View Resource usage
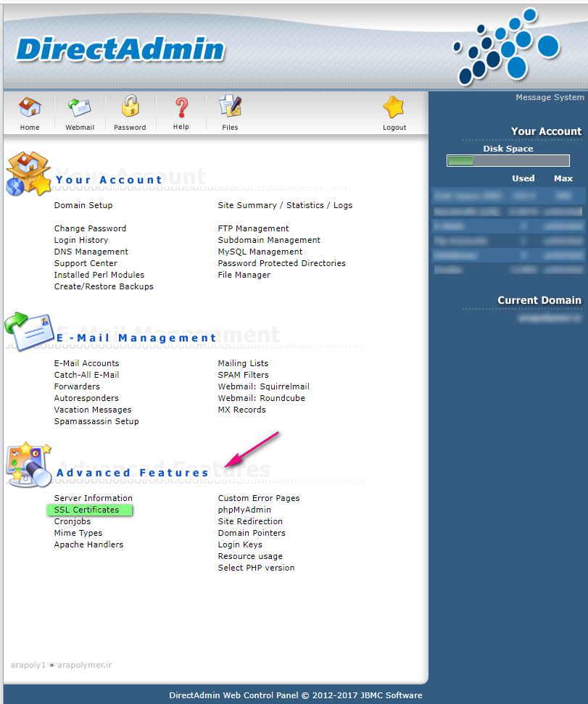This screenshot has height=704, width=588. pos(250,556)
